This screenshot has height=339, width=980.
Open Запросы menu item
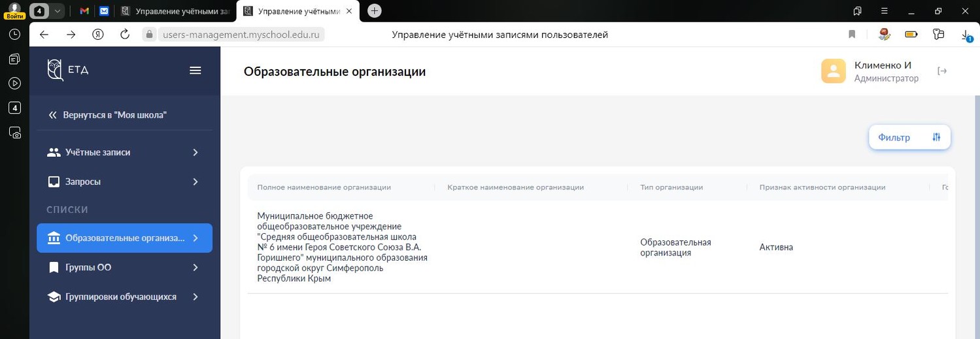pos(83,182)
